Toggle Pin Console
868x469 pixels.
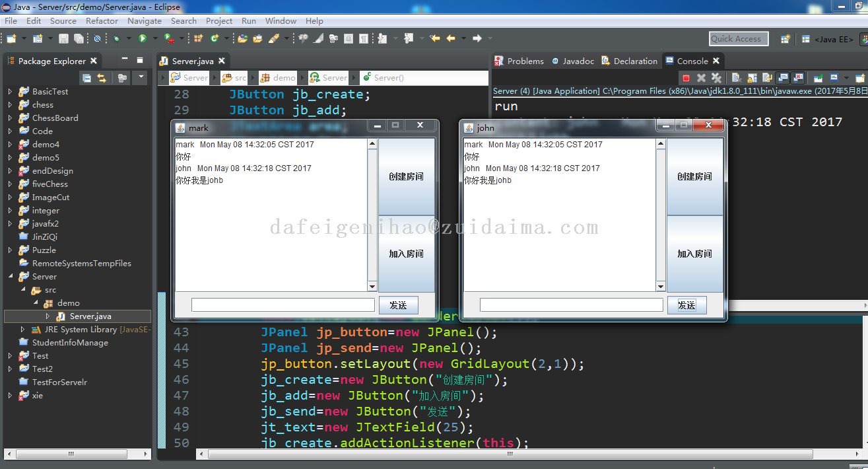pos(818,78)
